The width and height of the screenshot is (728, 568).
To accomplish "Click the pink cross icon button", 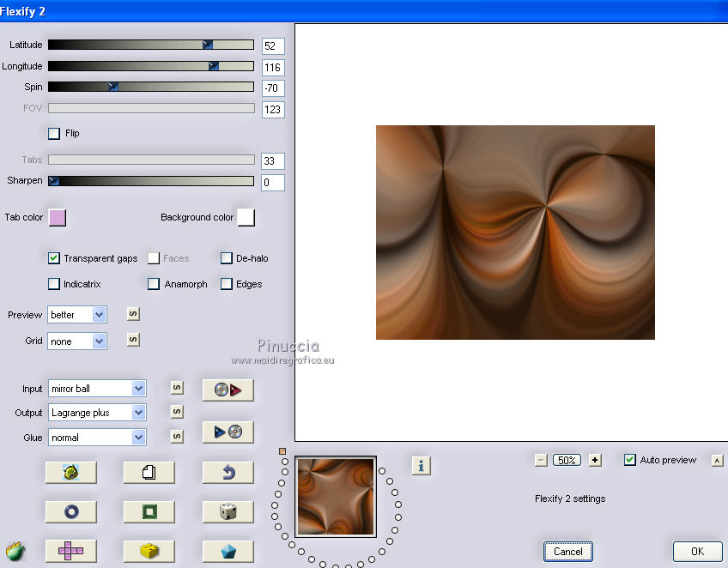I will click(x=70, y=551).
